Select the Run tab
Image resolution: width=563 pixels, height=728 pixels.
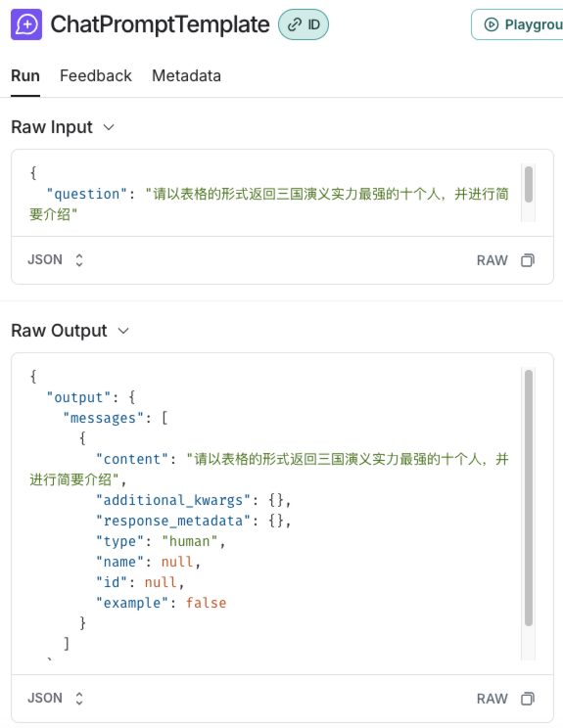coord(25,75)
